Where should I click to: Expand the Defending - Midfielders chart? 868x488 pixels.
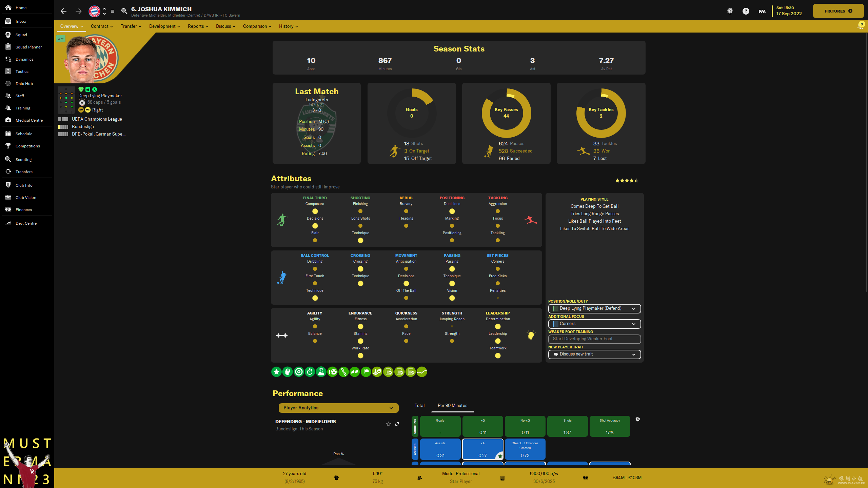(397, 424)
